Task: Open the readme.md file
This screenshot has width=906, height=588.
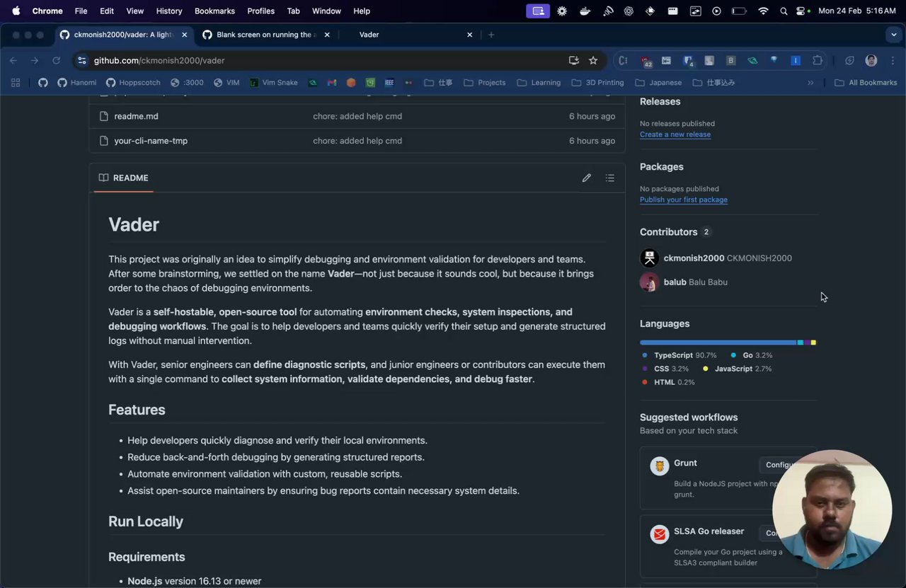Action: click(136, 116)
